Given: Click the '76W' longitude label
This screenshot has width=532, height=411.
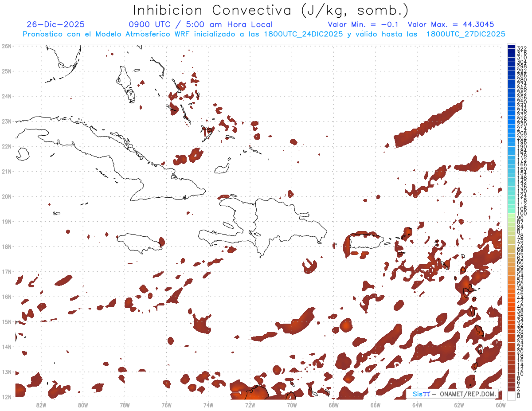Looking at the screenshot, I should pyautogui.click(x=167, y=404).
